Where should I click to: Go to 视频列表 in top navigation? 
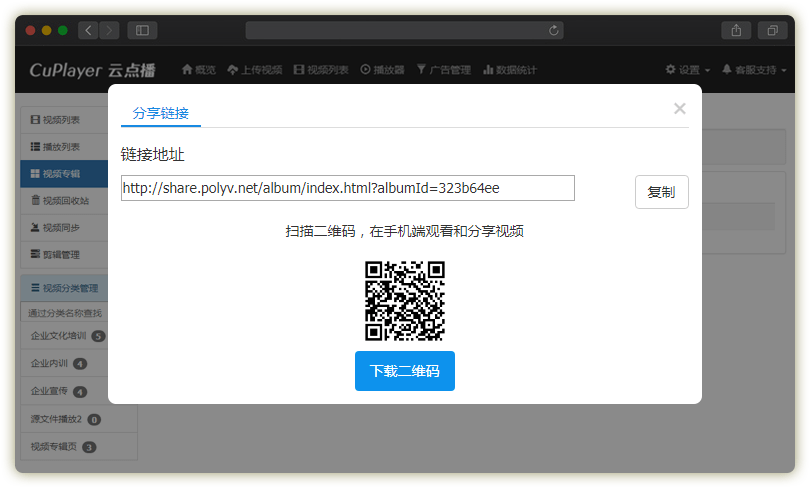tap(321, 70)
